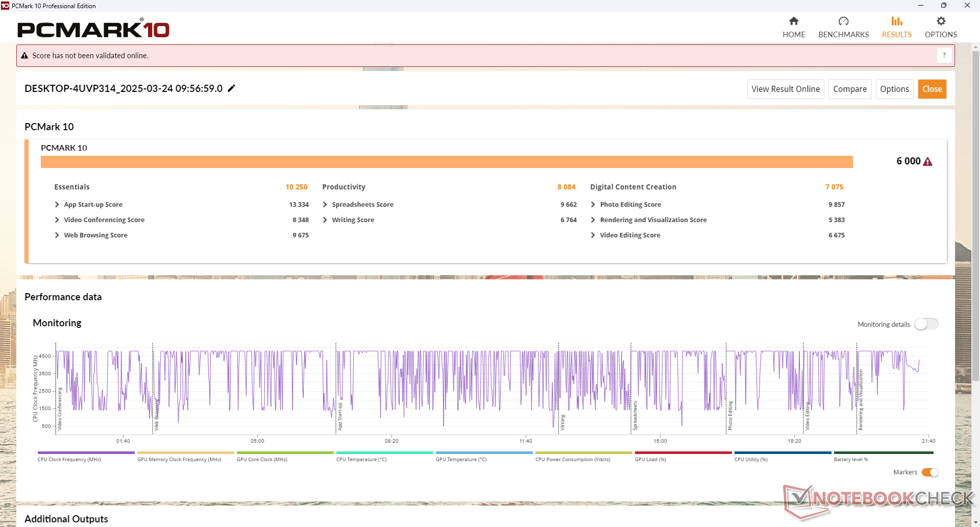Click the Options gear icon
Screen dimensions: 980x527
pyautogui.click(x=941, y=21)
